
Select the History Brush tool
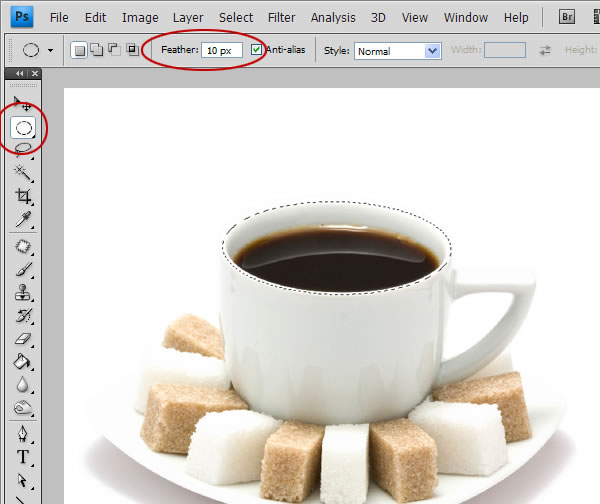(23, 316)
